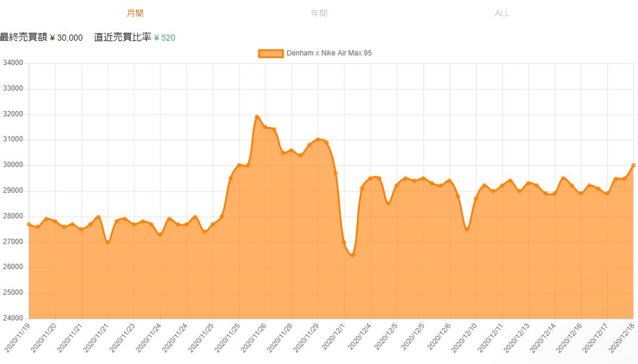
Task: Click the 2020/11/23 date label
Action: click(122, 338)
